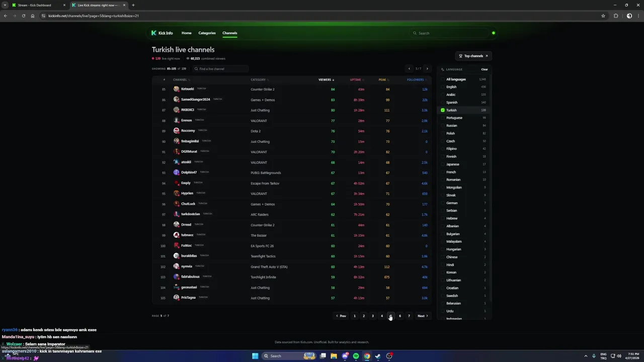
Task: Click the FutKoc channel avatar
Action: 176,245
